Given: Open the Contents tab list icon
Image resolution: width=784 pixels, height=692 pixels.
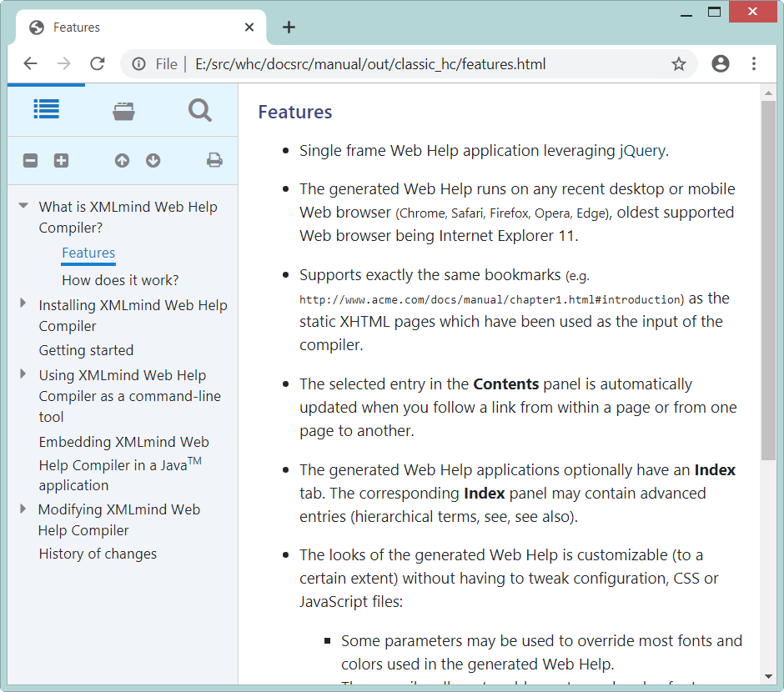Looking at the screenshot, I should click(x=47, y=109).
